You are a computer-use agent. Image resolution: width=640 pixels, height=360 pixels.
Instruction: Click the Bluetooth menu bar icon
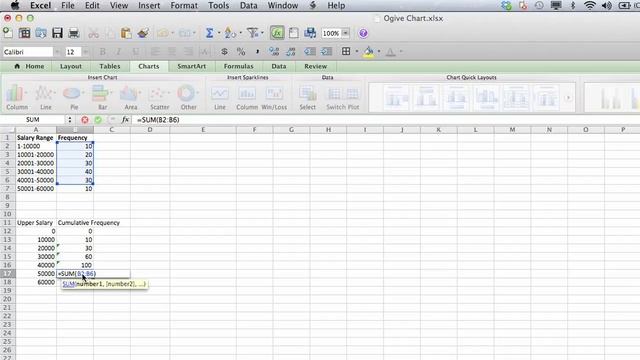tap(573, 5)
